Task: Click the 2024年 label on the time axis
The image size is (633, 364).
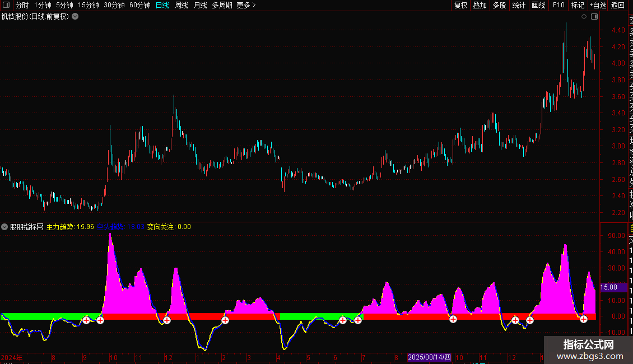Action: click(x=12, y=357)
